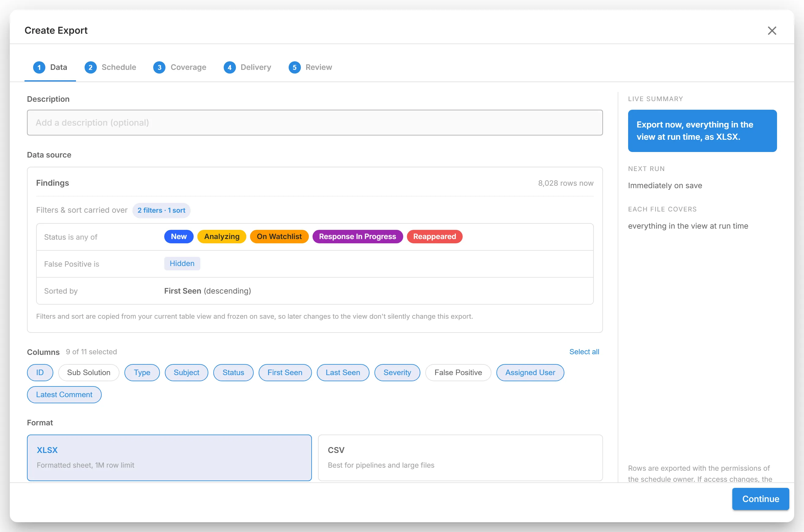Click the Findings data source heading
This screenshot has height=532, width=804.
click(x=53, y=183)
